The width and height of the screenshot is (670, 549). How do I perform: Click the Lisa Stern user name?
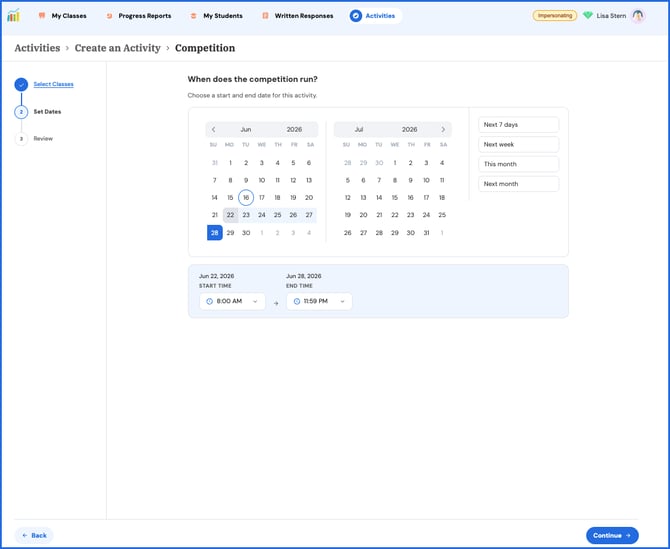click(x=611, y=16)
